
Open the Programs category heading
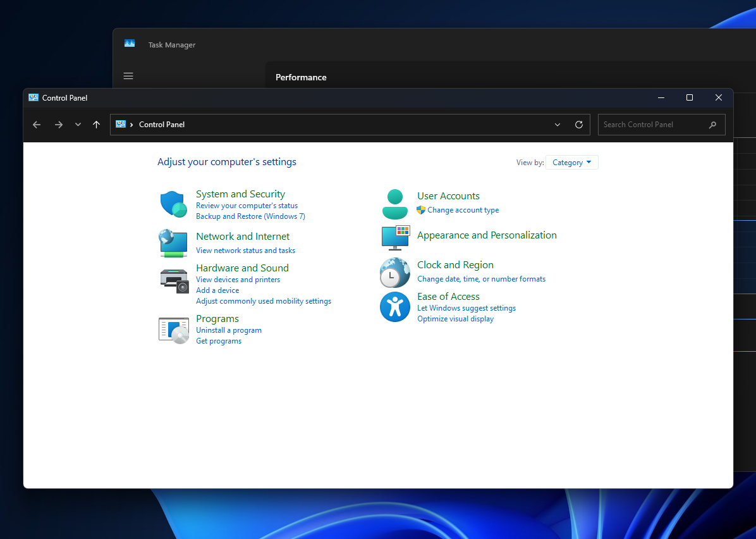(217, 318)
